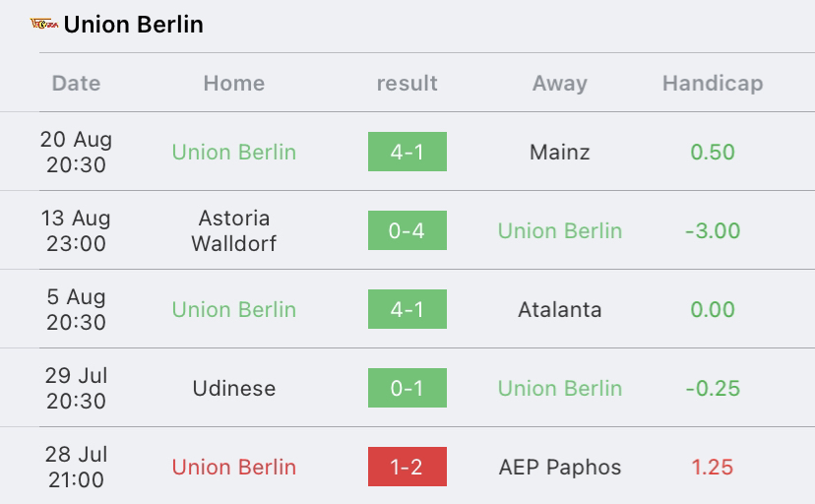Click the Handicap column header

click(x=713, y=83)
